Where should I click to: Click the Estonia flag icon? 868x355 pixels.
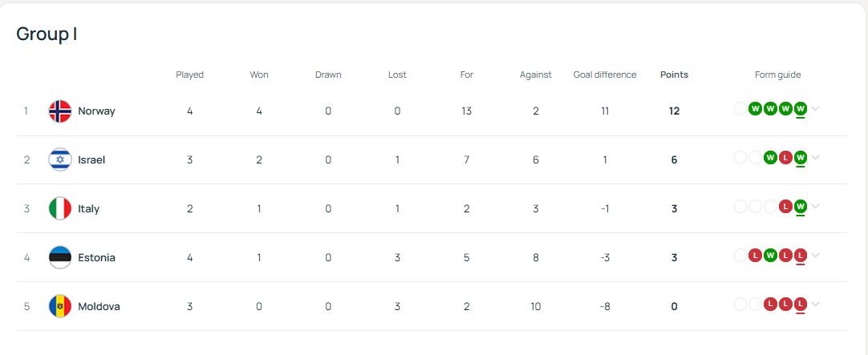pyautogui.click(x=60, y=258)
